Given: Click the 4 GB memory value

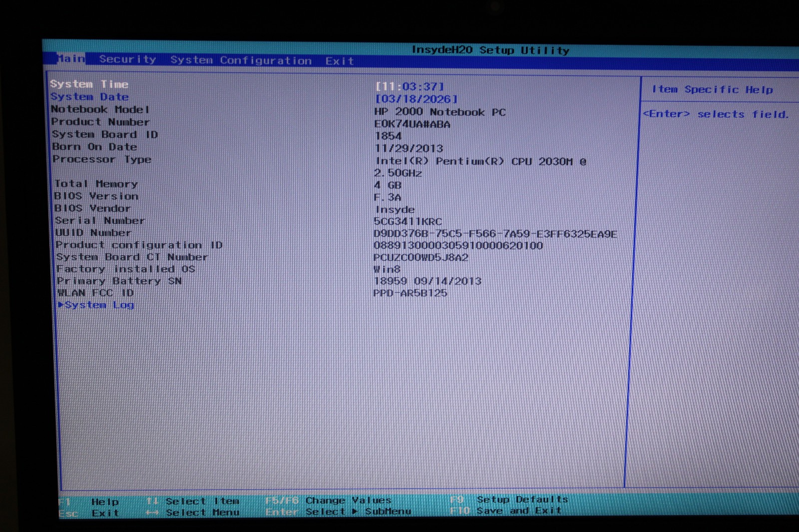Looking at the screenshot, I should (x=388, y=185).
